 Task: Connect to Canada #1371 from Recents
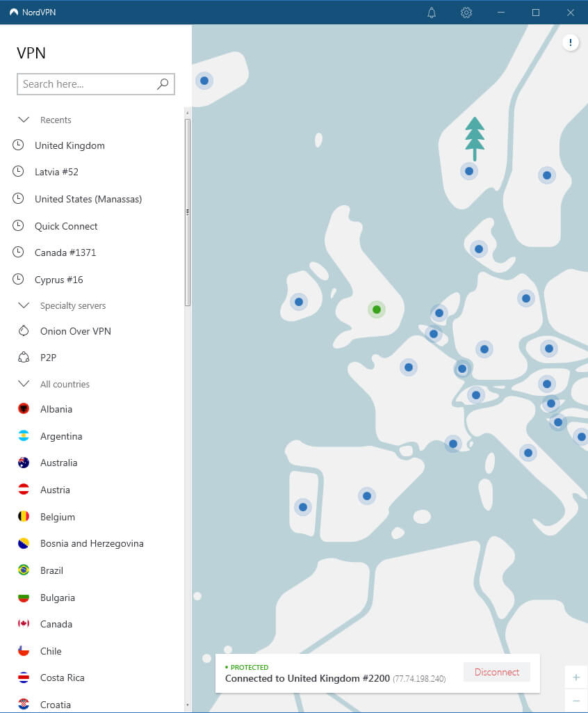65,253
